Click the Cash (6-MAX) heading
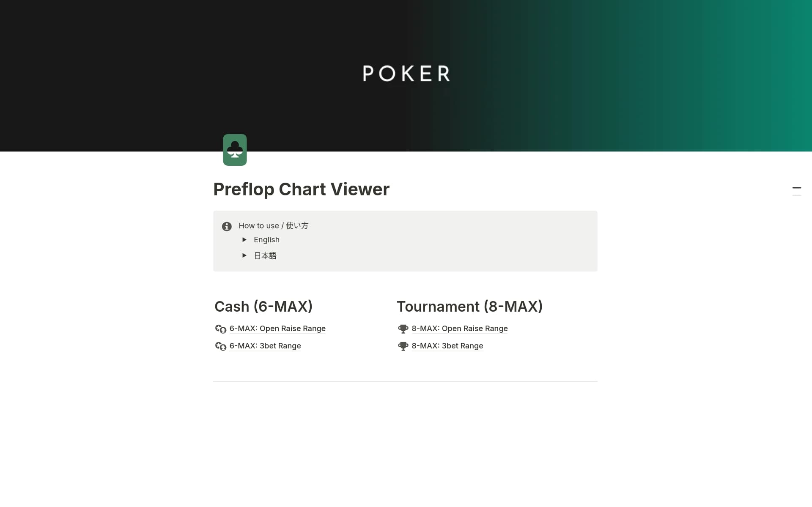This screenshot has height=507, width=812. click(x=263, y=306)
